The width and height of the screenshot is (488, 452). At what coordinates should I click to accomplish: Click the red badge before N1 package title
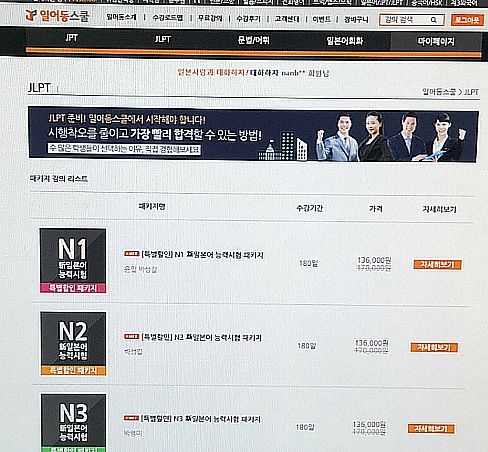(132, 254)
